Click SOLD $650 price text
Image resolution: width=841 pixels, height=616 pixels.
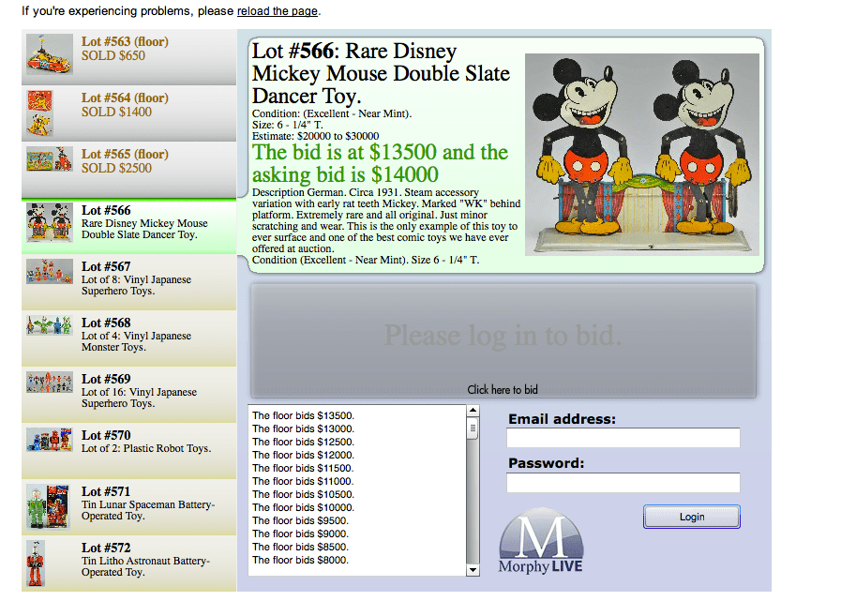pos(113,56)
